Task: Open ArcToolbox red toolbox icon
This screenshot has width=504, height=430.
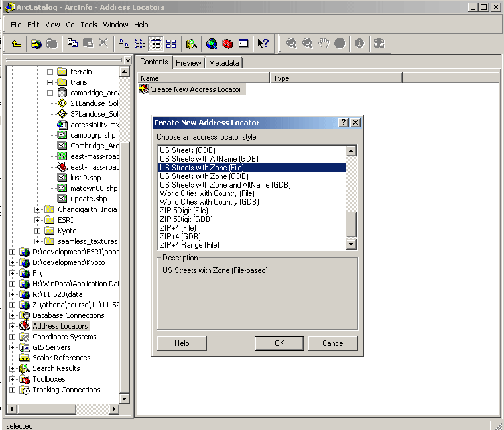Action: tap(227, 43)
